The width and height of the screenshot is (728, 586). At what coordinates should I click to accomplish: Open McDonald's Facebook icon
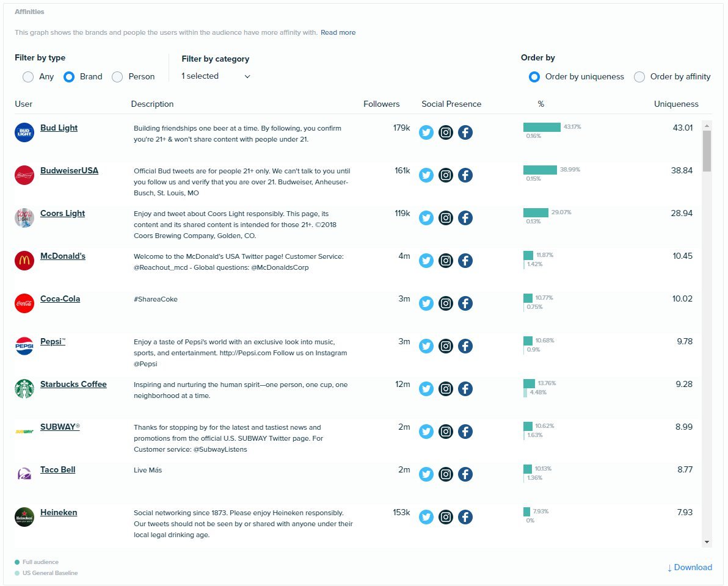coord(465,260)
